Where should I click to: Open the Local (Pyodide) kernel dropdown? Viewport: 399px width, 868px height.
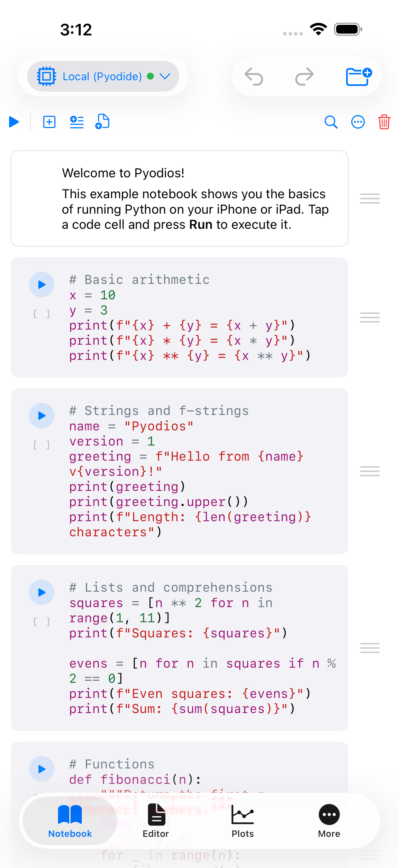point(103,77)
